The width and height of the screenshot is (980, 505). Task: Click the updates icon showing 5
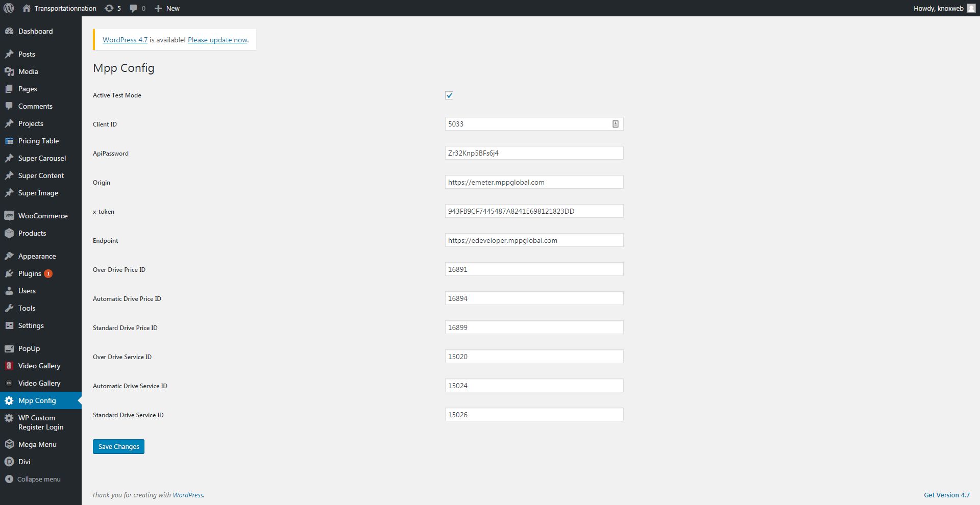click(x=109, y=8)
